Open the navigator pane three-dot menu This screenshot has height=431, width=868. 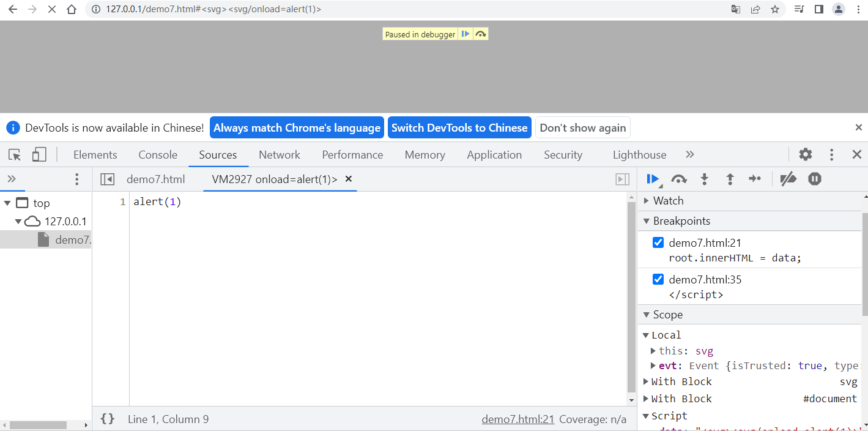76,179
